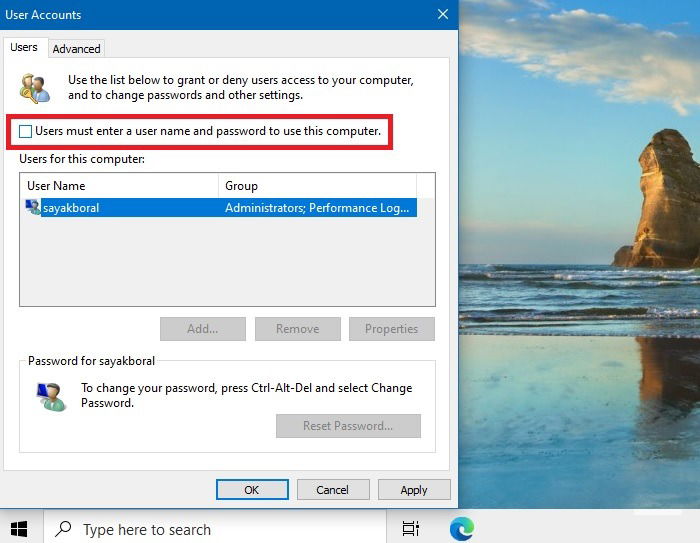Click the password section user icon
The width and height of the screenshot is (700, 543).
51,397
